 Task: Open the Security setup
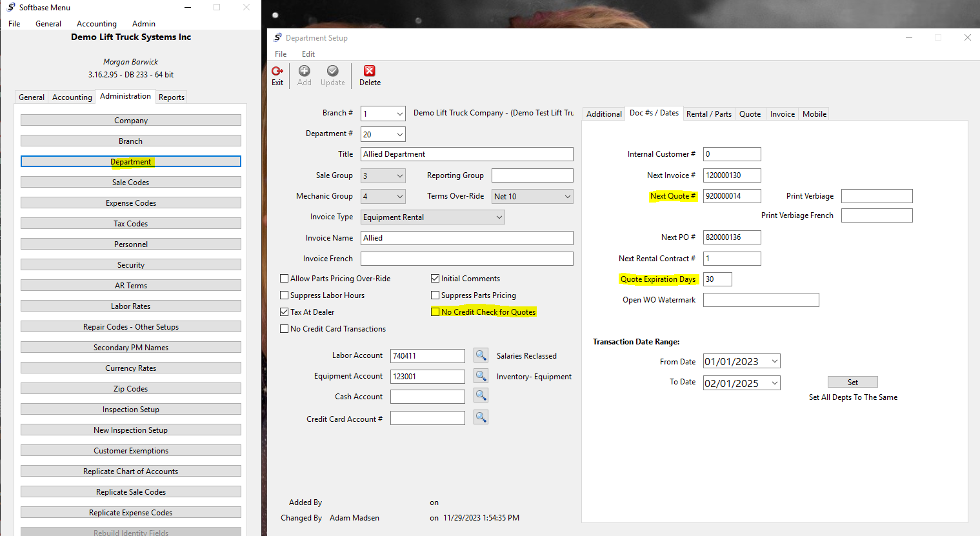pos(131,265)
